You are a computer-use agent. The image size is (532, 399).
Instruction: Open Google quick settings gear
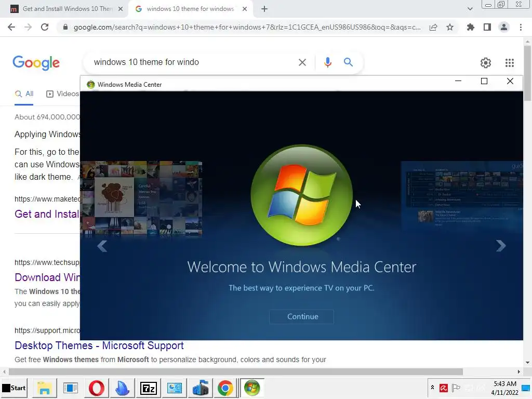[x=486, y=63]
